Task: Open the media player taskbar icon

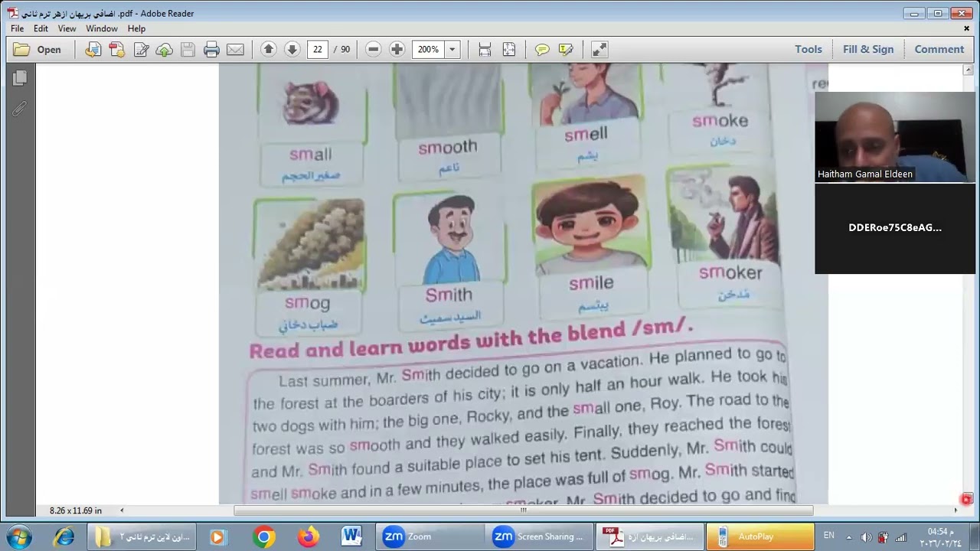Action: click(x=217, y=536)
